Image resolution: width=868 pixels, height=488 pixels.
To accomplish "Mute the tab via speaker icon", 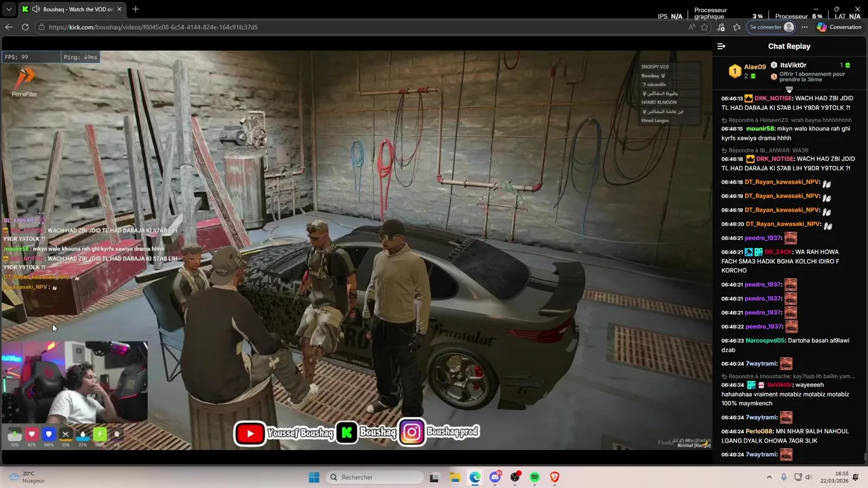I will click(35, 9).
